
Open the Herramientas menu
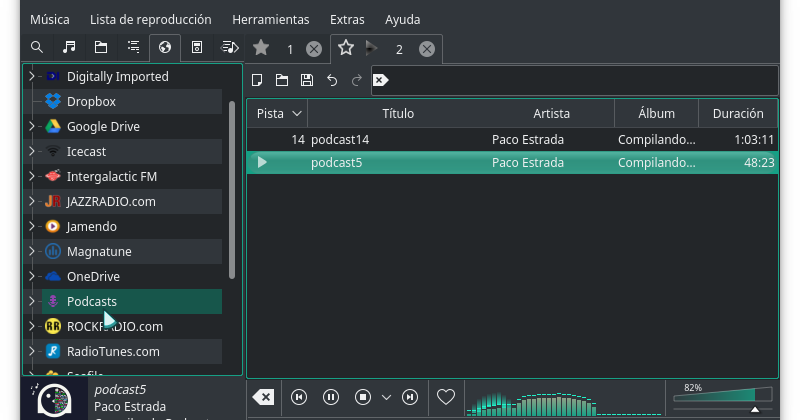270,19
